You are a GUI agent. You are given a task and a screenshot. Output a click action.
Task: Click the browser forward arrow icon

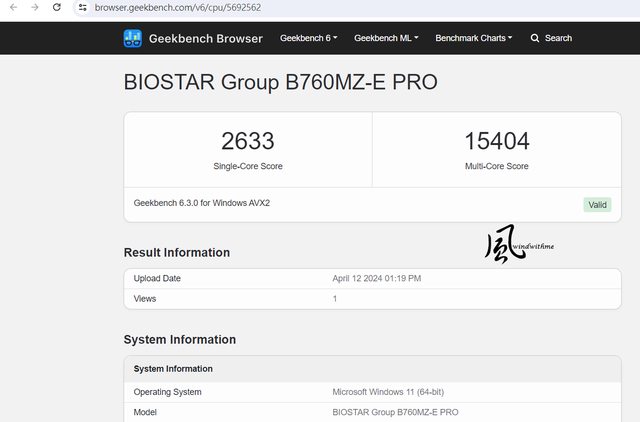(35, 7)
